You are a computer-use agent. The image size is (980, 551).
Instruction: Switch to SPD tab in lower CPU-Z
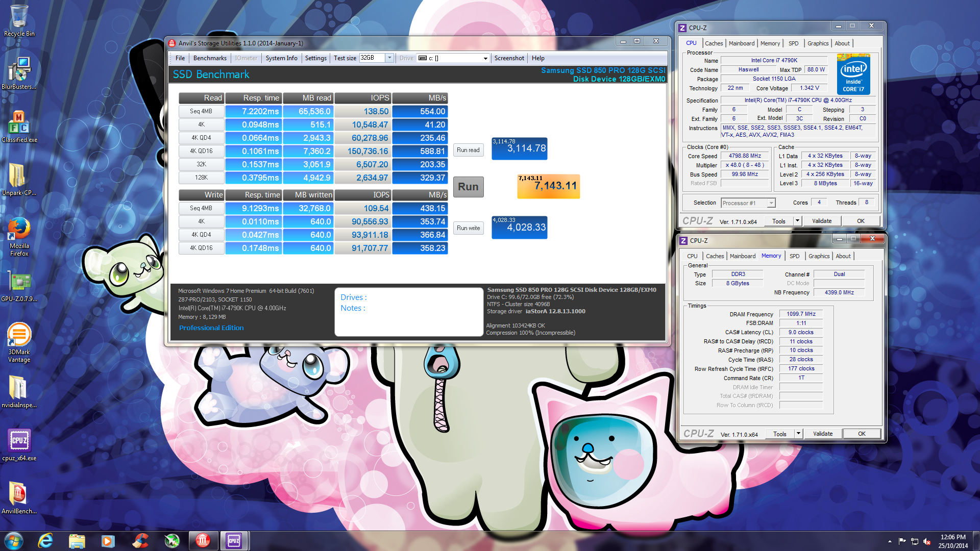point(794,256)
